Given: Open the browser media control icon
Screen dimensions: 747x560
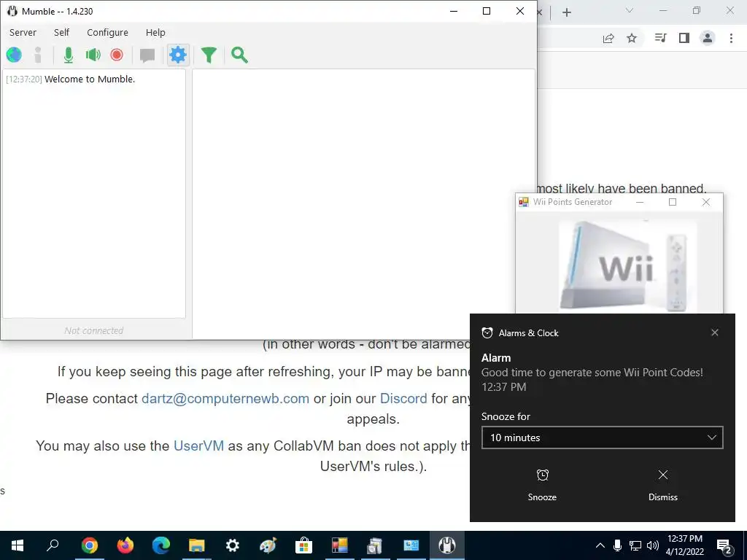Looking at the screenshot, I should coord(660,38).
